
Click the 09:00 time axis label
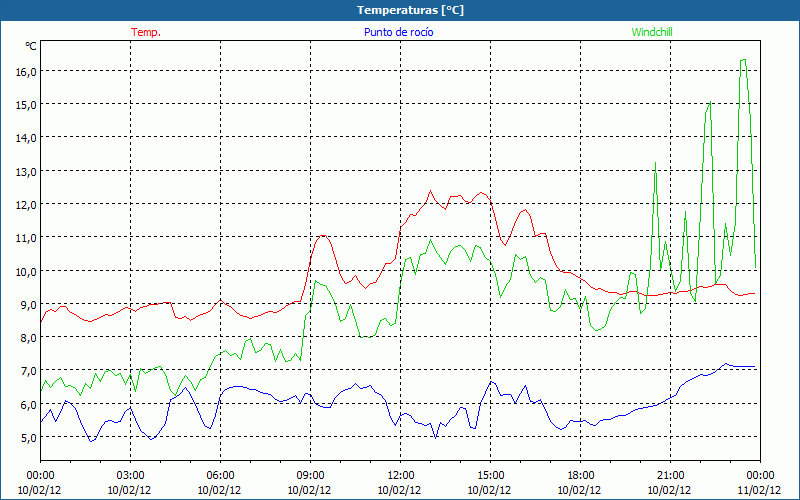click(310, 476)
